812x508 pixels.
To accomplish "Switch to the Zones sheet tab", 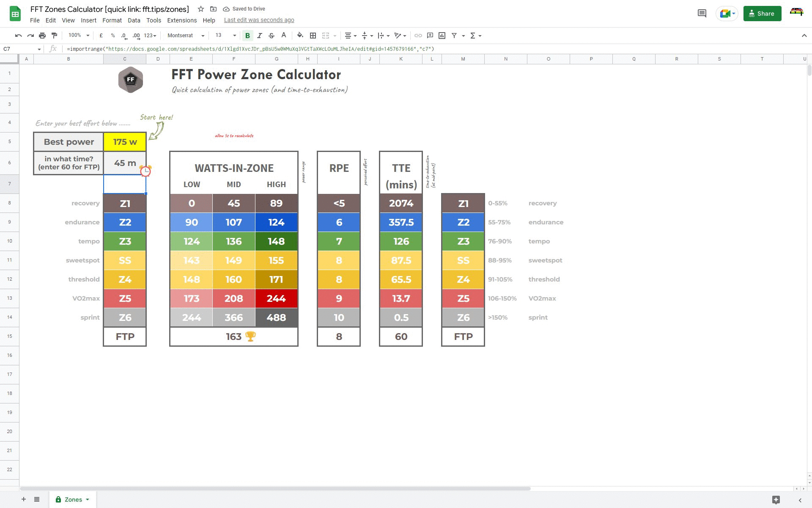I will click(x=73, y=500).
